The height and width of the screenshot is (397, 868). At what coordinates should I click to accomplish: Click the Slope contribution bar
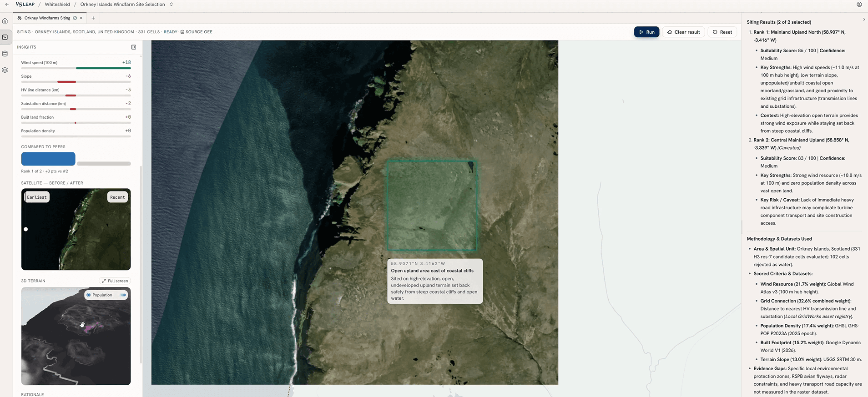(76, 82)
